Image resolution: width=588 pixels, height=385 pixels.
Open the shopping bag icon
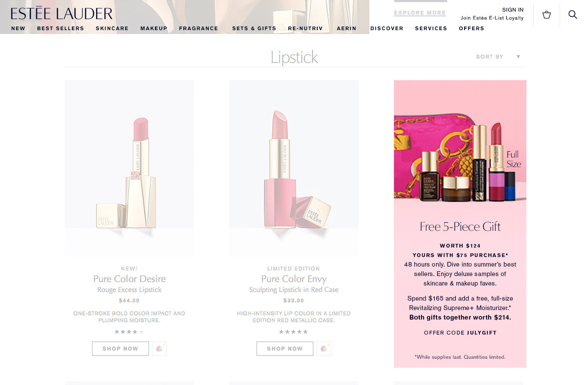click(x=547, y=15)
